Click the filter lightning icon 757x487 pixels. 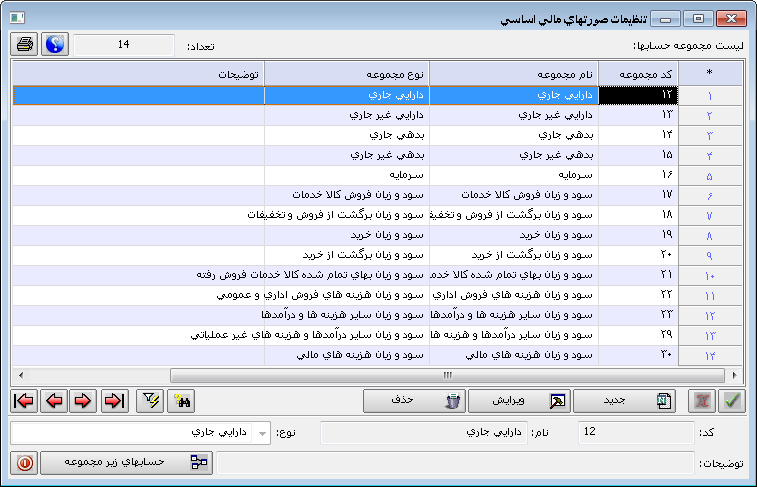[150, 401]
